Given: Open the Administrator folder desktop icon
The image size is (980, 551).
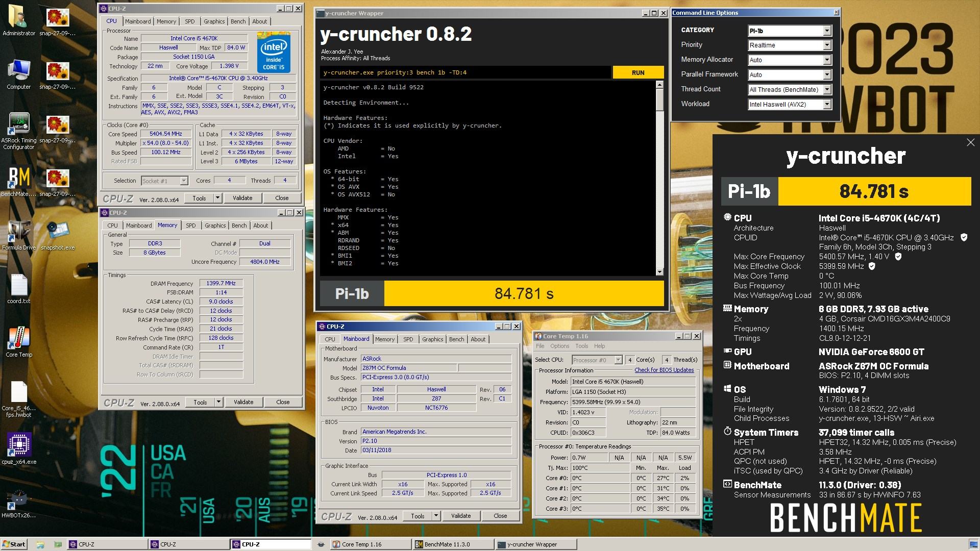Looking at the screenshot, I should point(19,20).
